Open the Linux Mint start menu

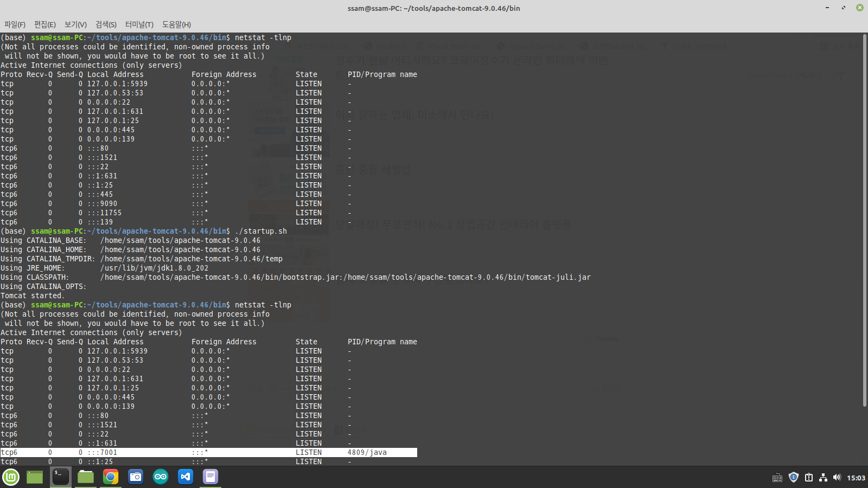[11, 477]
